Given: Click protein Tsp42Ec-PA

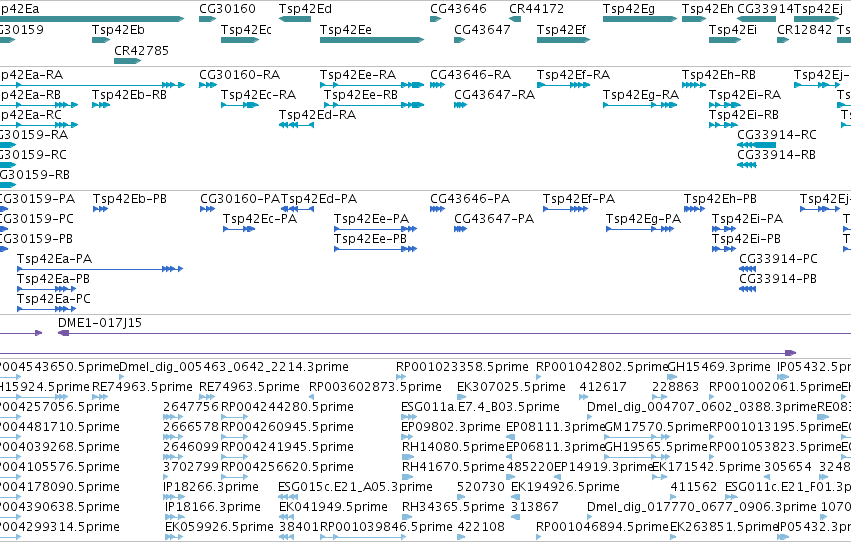Looking at the screenshot, I should (x=260, y=219).
